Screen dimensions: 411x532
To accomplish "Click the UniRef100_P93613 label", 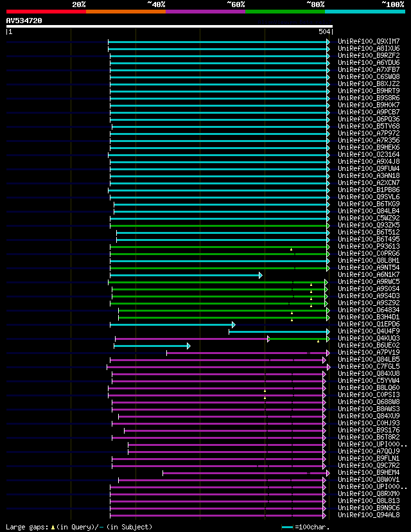I will 369,246.
